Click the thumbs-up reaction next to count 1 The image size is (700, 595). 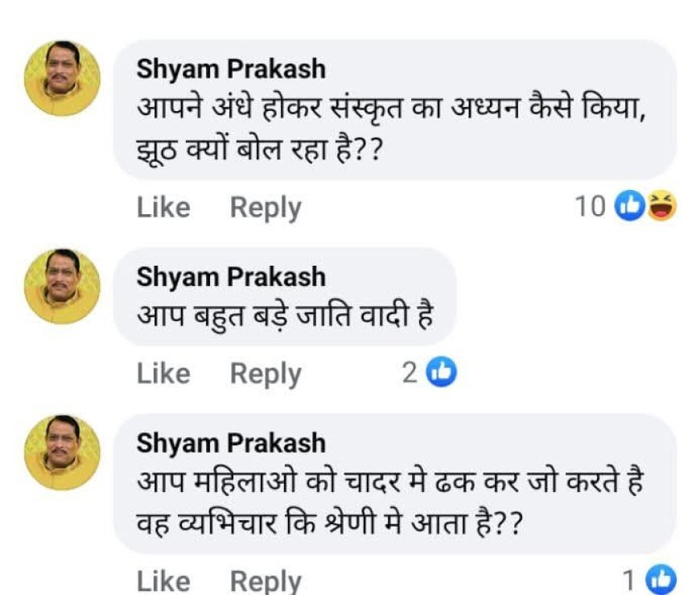coord(660,578)
